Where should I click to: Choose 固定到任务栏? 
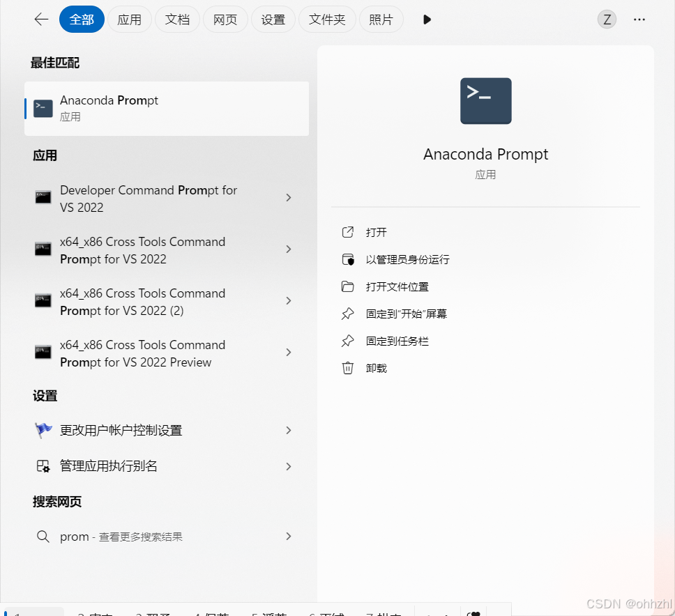[x=397, y=341]
